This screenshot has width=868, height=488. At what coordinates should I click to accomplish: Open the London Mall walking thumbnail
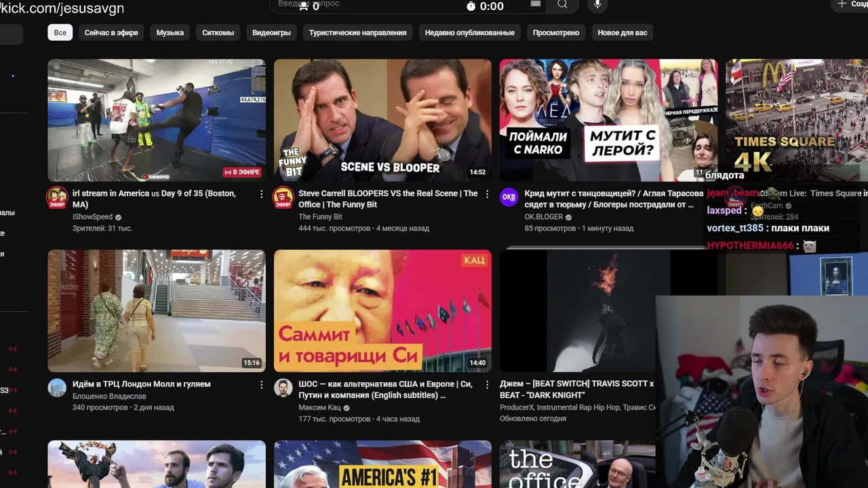[157, 311]
